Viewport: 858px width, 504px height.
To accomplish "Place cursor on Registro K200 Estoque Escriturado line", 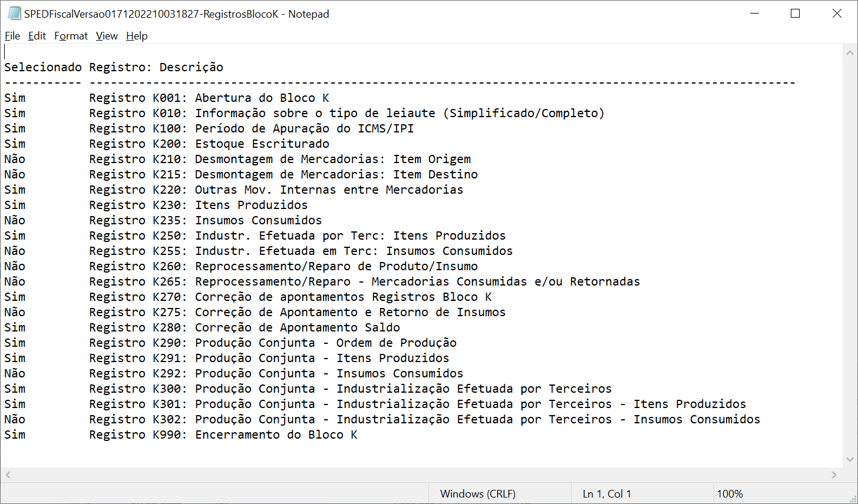I will pyautogui.click(x=209, y=144).
